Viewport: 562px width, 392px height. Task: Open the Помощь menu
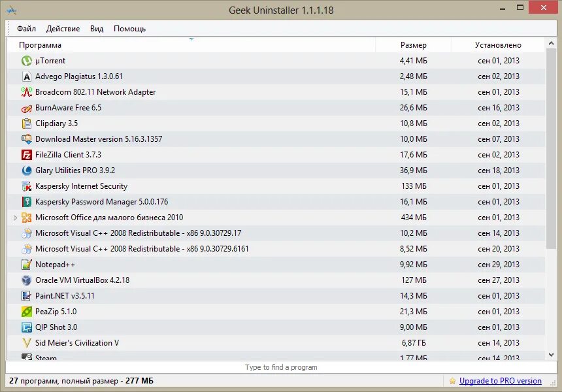tap(130, 29)
